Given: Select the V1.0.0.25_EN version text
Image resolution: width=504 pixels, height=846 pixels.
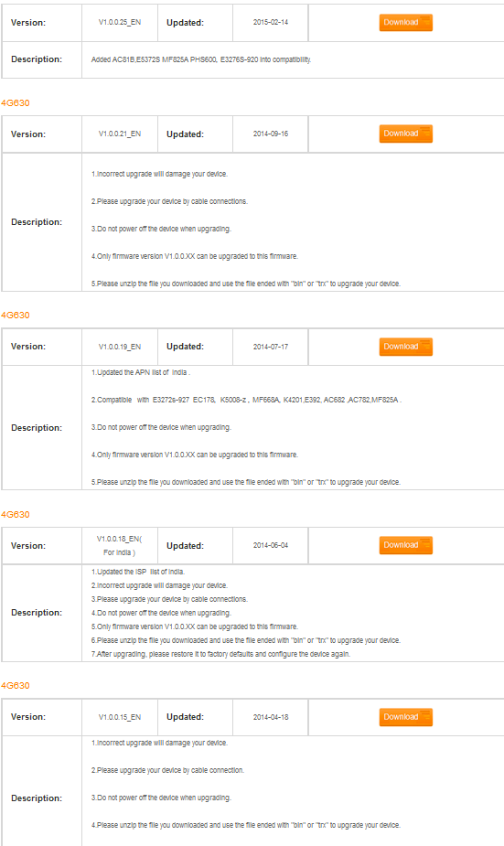Looking at the screenshot, I should [x=119, y=23].
